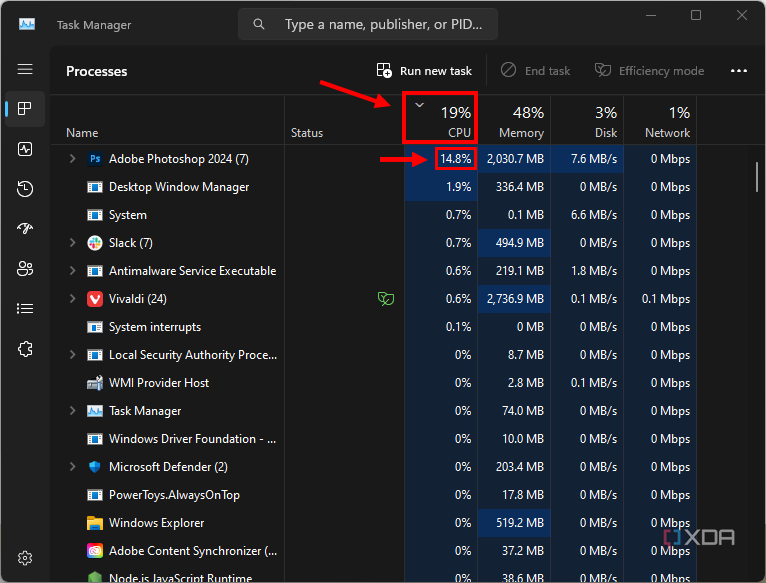Viewport: 766px width, 583px height.
Task: Select the Windows Explorer process name
Action: tap(156, 523)
